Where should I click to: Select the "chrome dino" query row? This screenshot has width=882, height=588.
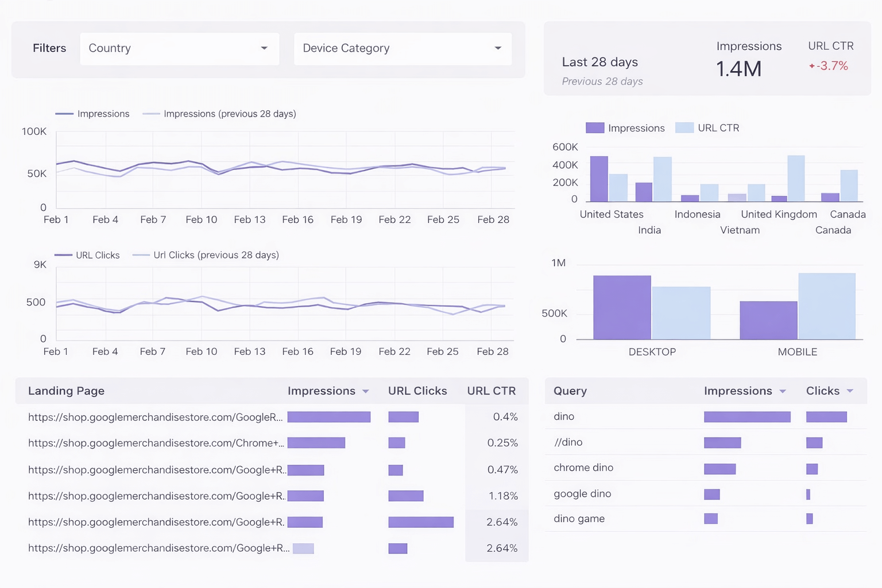pos(706,468)
